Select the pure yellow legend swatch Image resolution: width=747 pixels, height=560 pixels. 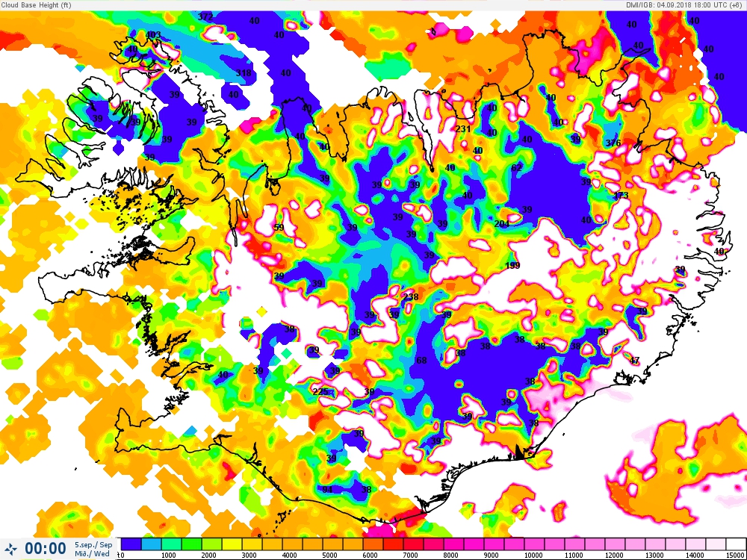[232, 544]
